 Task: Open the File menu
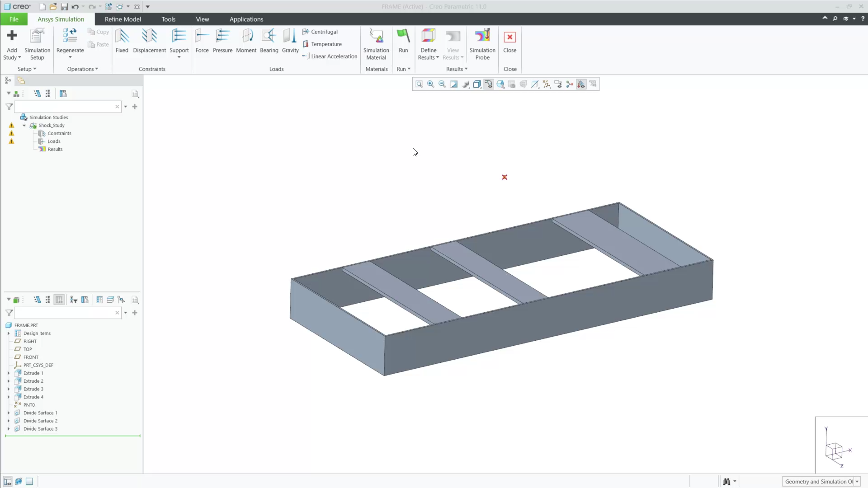(14, 19)
